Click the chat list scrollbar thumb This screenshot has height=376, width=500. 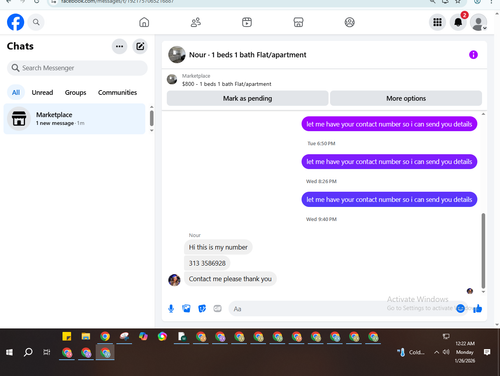click(152, 118)
